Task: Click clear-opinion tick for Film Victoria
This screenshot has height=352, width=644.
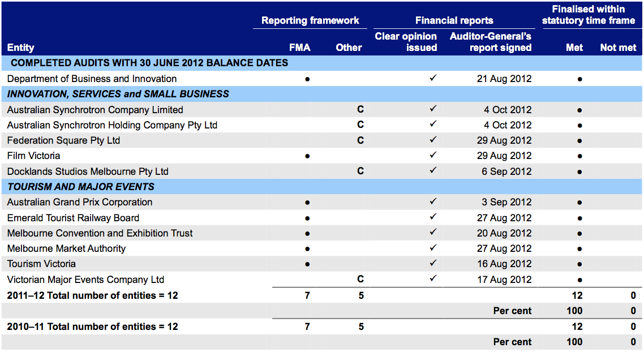Action: (x=433, y=155)
